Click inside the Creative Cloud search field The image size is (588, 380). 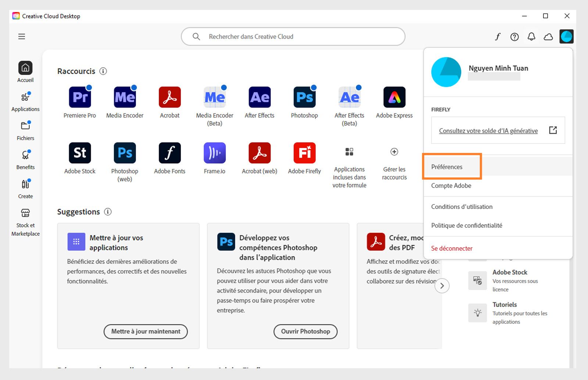click(292, 36)
